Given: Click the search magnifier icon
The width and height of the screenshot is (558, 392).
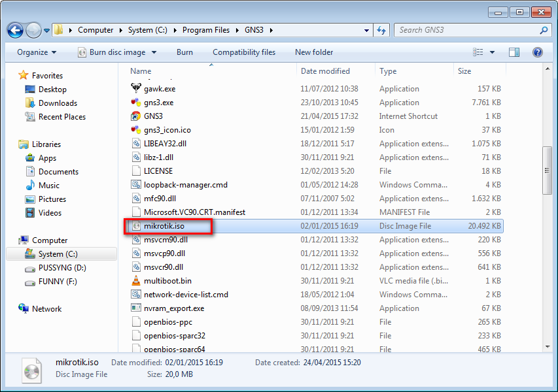Looking at the screenshot, I should 544,30.
